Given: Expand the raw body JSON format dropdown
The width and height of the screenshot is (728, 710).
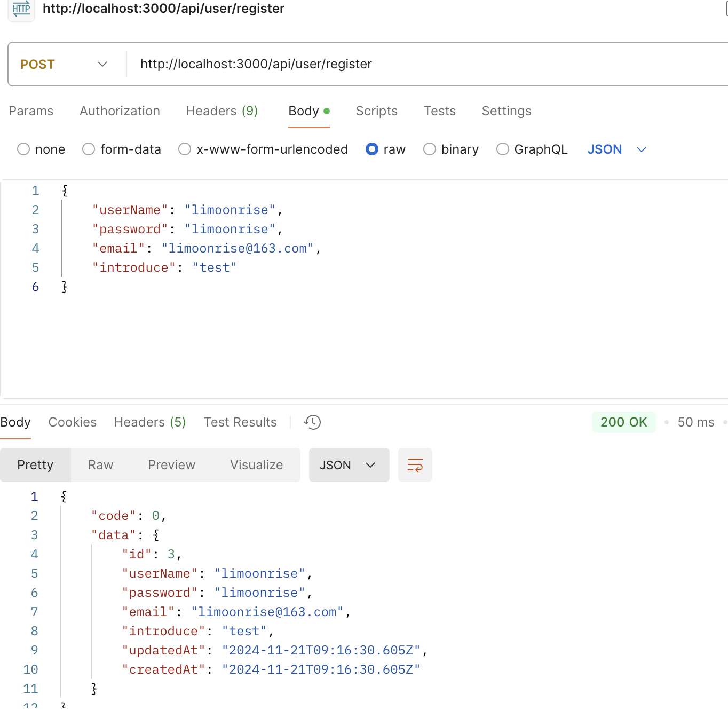Looking at the screenshot, I should [617, 149].
